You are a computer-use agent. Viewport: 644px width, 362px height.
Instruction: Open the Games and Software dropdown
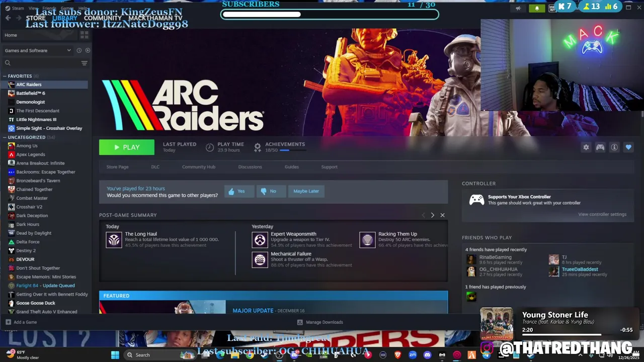coord(38,50)
